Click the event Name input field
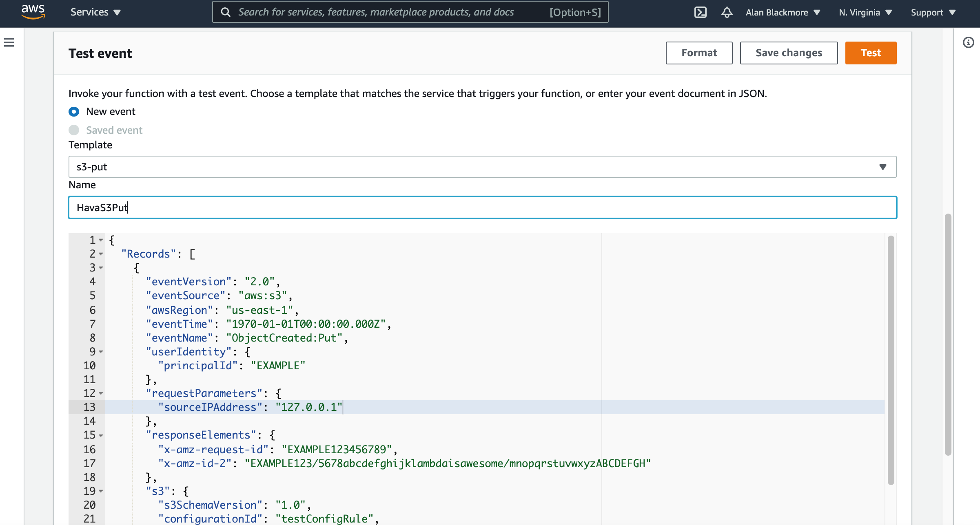The image size is (980, 525). 482,207
